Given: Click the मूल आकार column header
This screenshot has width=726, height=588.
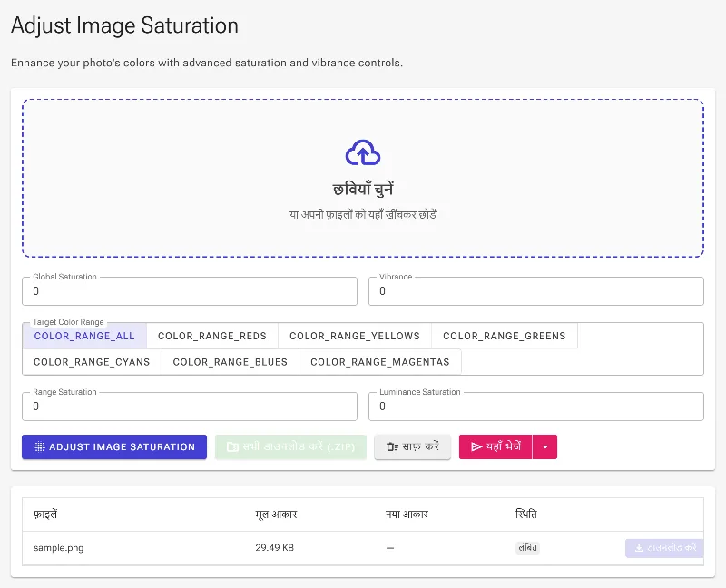Looking at the screenshot, I should coord(276,514).
